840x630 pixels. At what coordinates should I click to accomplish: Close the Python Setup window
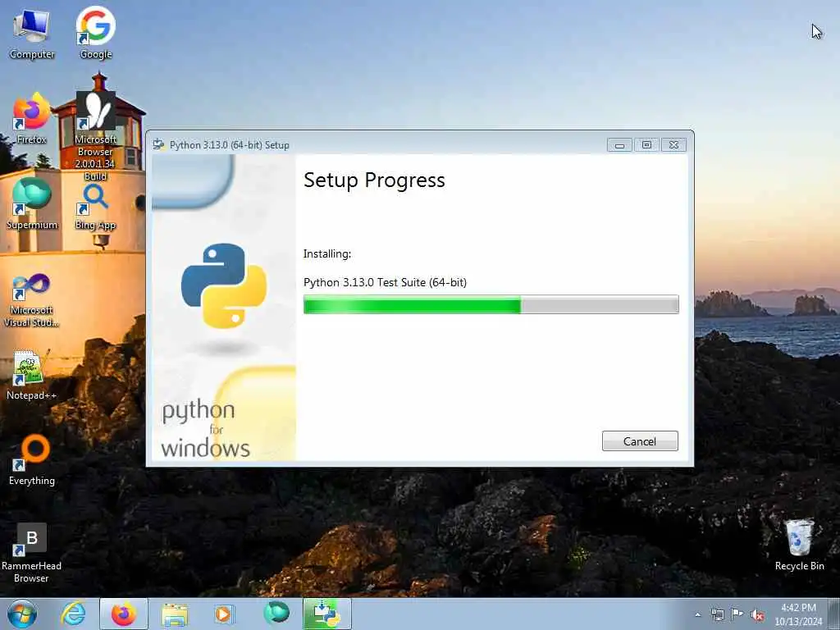pyautogui.click(x=674, y=144)
